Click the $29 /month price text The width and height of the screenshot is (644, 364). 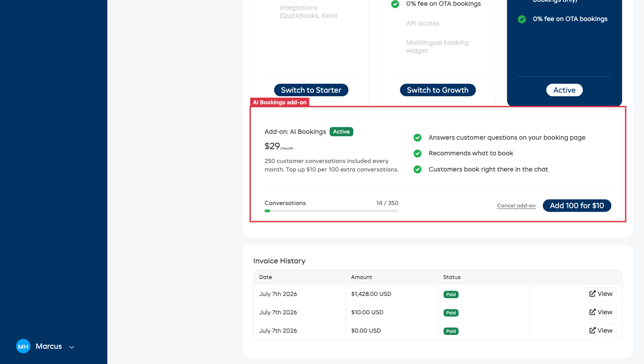[279, 146]
